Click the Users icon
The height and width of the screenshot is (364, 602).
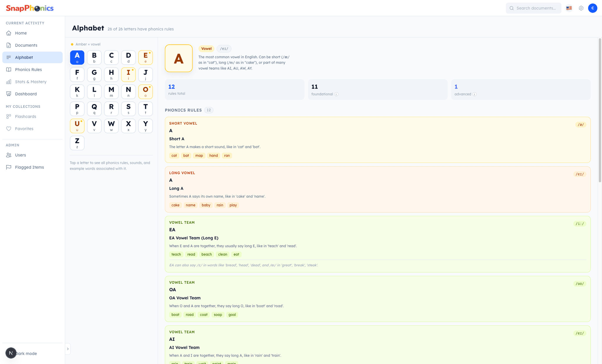click(x=9, y=155)
